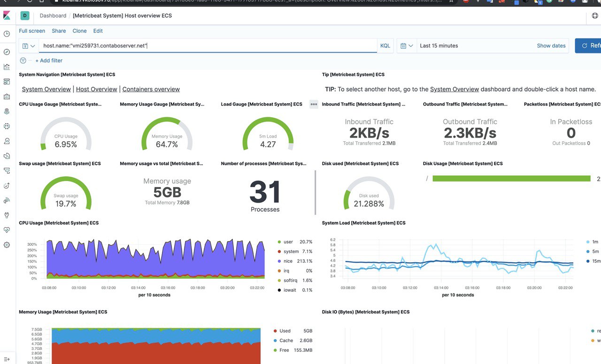
Task: Click the nice legend color dot
Action: click(x=279, y=261)
